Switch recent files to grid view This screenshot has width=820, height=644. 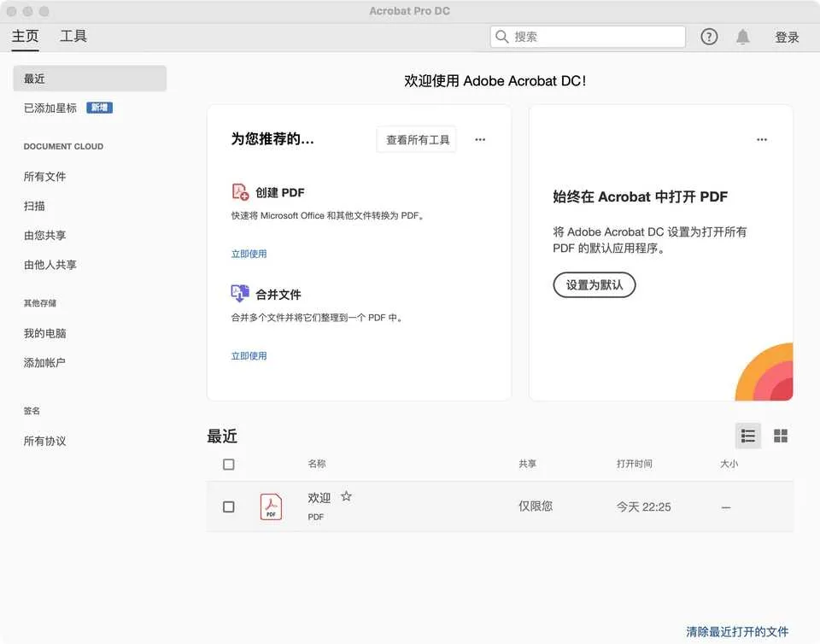coord(781,436)
